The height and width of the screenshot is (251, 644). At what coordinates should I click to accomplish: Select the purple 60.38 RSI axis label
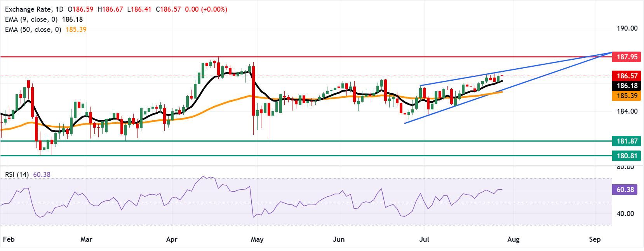(625, 190)
